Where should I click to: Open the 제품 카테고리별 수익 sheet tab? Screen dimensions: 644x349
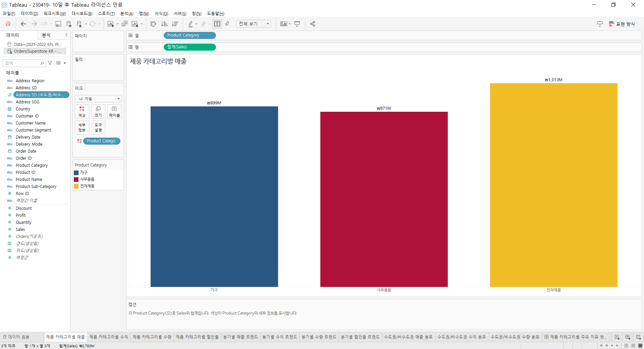pyautogui.click(x=109, y=337)
